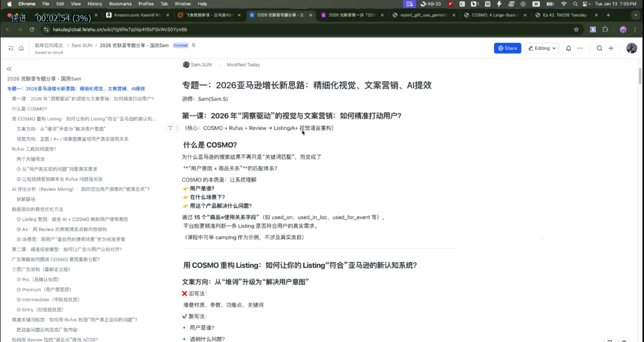Click the Feishu home icon
The width and height of the screenshot is (644, 342).
(21, 48)
